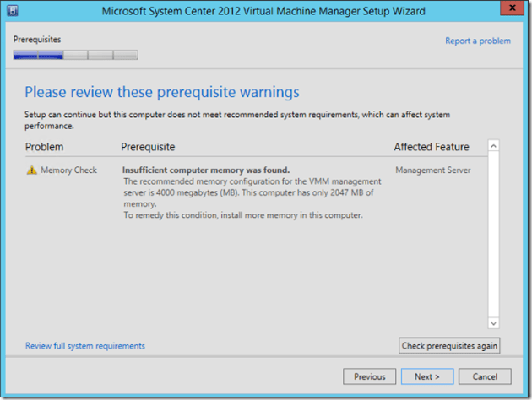Click the Prerequisites progress bar
Screen dimensions: 532x400
click(75, 55)
